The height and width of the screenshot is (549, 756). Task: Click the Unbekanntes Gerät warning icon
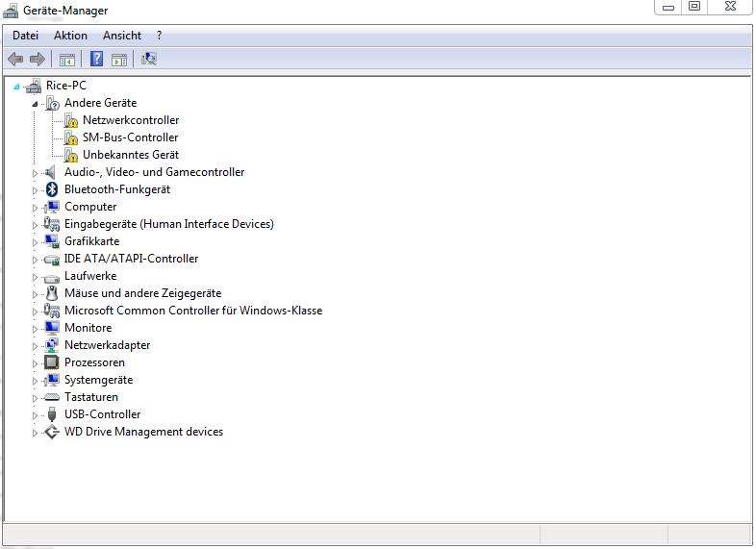pos(71,155)
